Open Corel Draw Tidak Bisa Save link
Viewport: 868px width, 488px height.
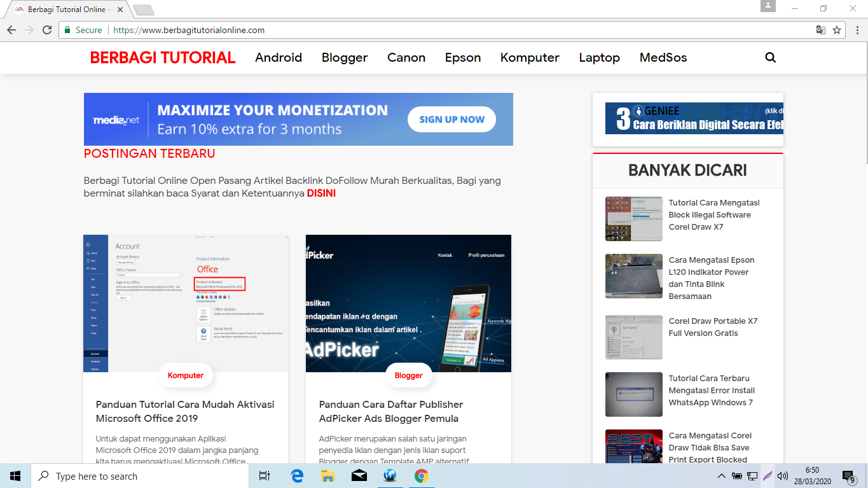point(710,448)
